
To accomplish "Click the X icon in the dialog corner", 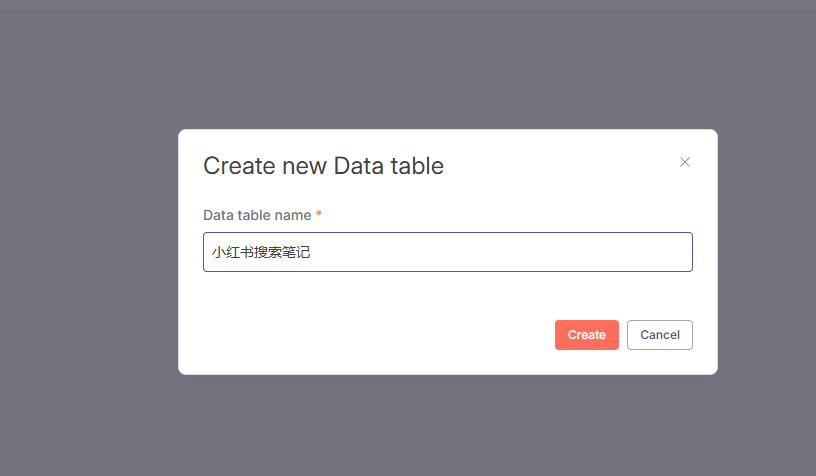I will (685, 162).
